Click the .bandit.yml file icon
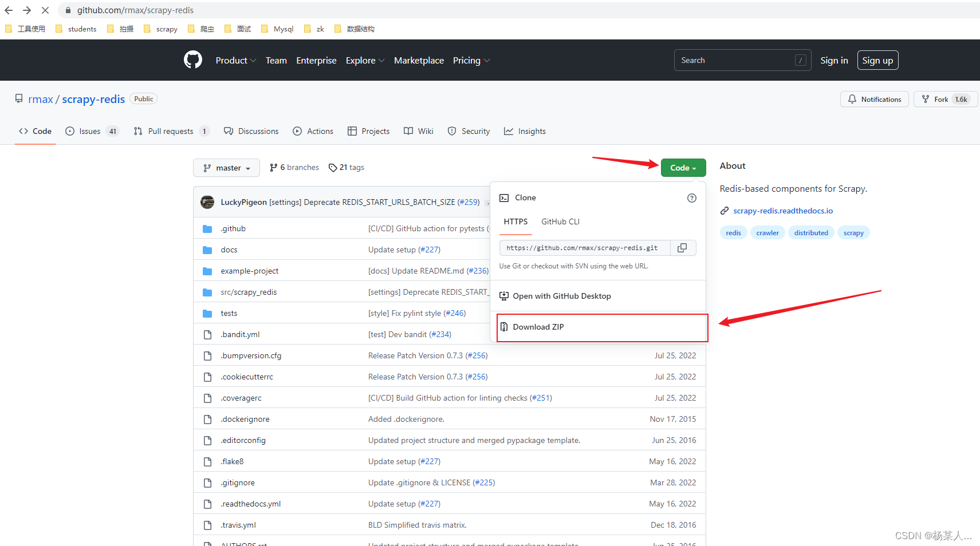980x546 pixels. [x=207, y=335]
